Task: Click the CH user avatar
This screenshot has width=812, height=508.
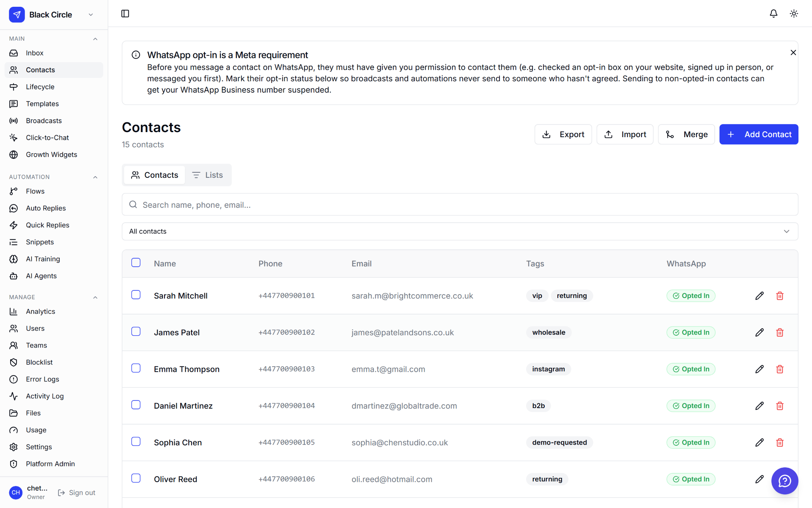Action: tap(16, 492)
